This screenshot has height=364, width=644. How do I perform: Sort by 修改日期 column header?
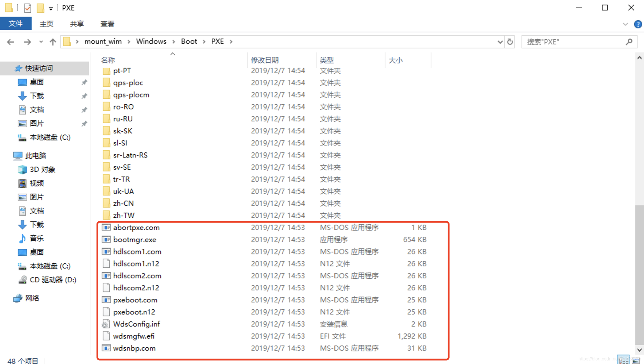pos(265,60)
